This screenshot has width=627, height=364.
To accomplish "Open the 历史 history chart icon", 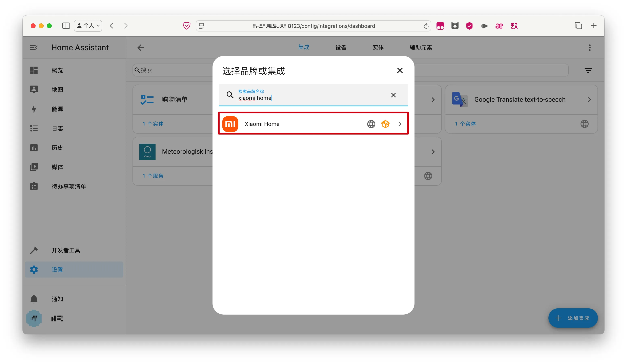I will pyautogui.click(x=34, y=147).
